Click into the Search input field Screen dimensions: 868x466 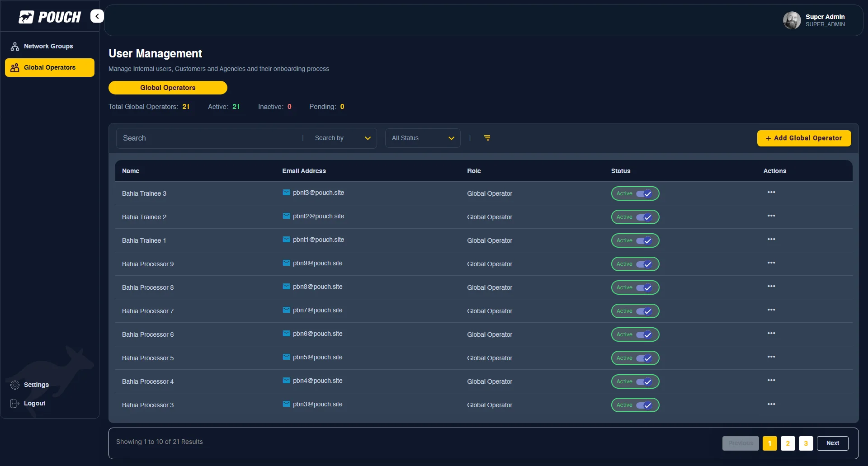208,138
